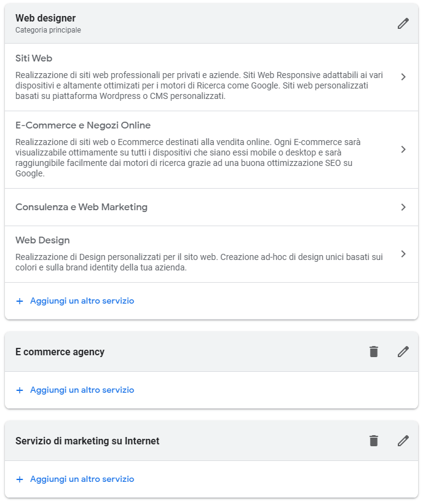This screenshot has width=423, height=504.
Task: Click the chevron next to Web Design
Action: click(403, 254)
